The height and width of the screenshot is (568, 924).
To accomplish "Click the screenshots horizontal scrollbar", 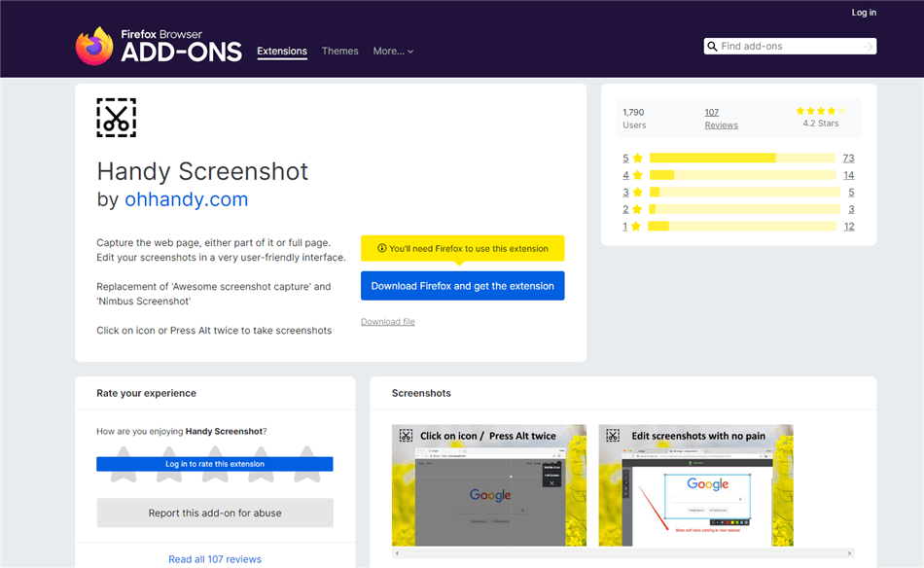I will point(622,553).
